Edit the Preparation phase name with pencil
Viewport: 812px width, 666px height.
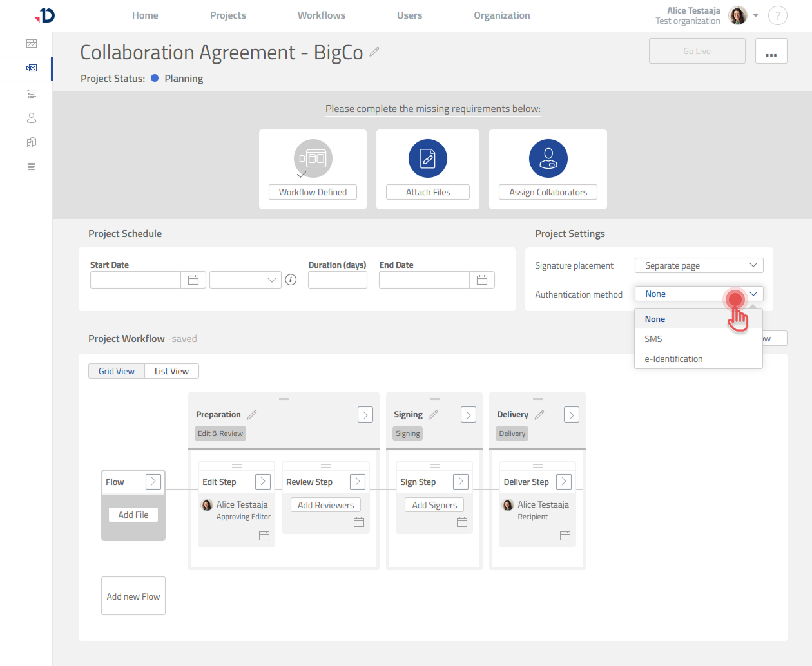point(252,415)
